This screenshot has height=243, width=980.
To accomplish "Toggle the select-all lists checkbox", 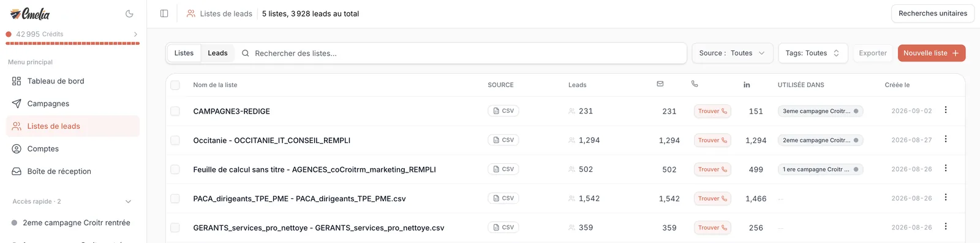I will (175, 85).
